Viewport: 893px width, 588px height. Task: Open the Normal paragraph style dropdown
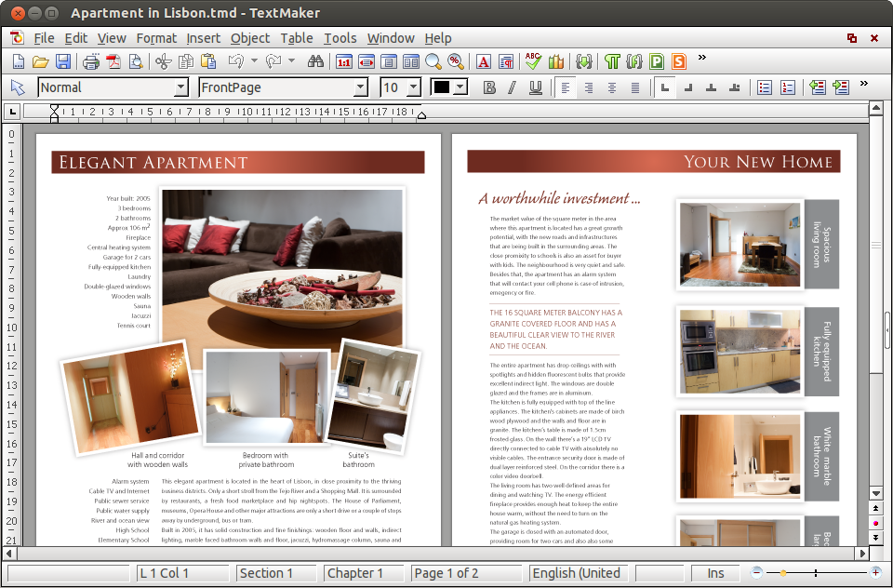(181, 87)
